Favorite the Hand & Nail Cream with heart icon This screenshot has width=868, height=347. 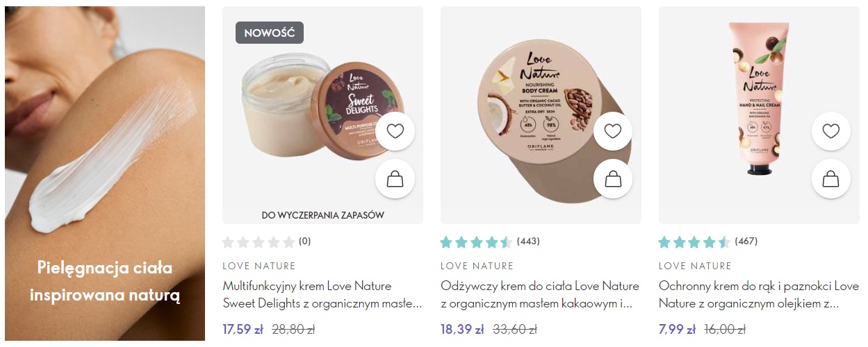tap(831, 131)
